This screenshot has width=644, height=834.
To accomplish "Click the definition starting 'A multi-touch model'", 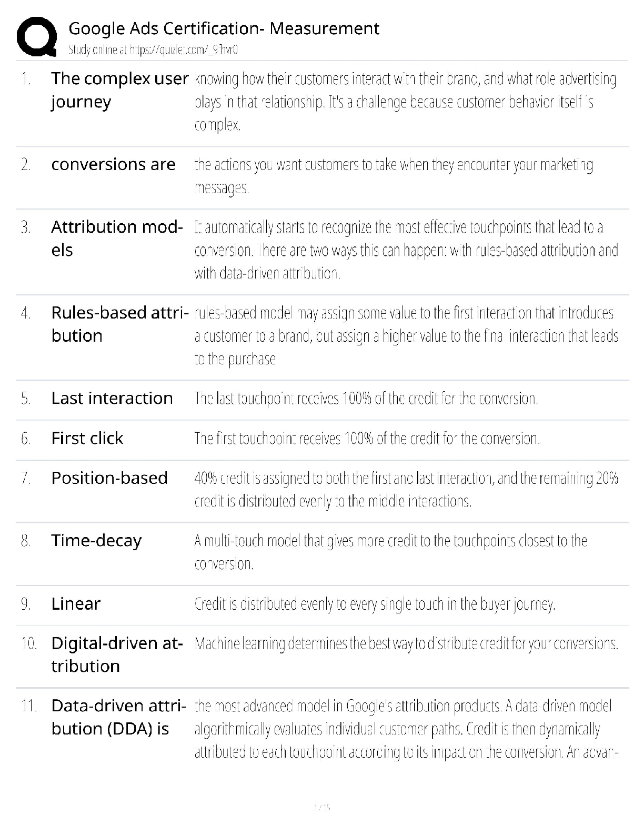I will point(390,552).
